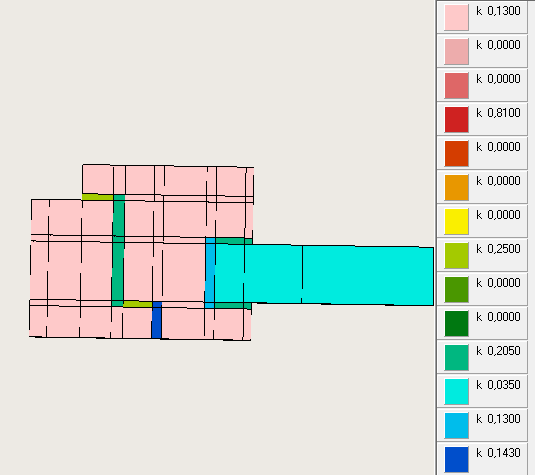Pick the coral red k 0,0000 swatch

(x=456, y=85)
